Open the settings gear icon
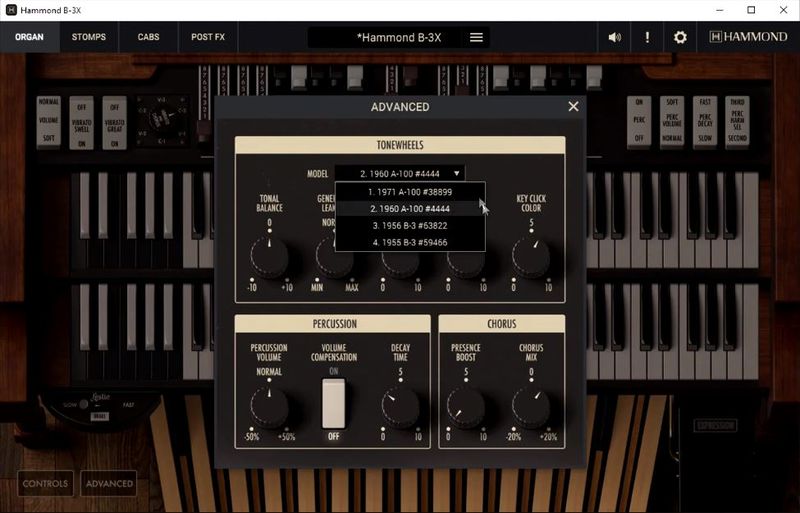 [x=680, y=37]
